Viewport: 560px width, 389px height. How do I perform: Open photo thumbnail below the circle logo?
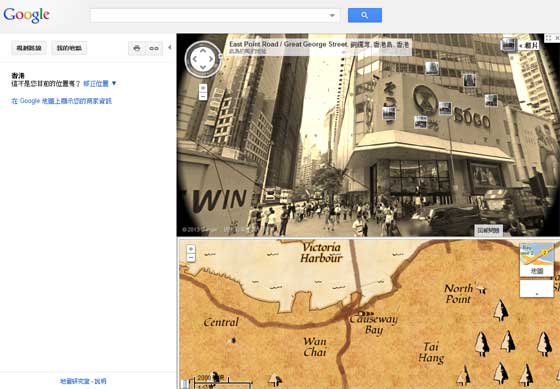point(421,122)
